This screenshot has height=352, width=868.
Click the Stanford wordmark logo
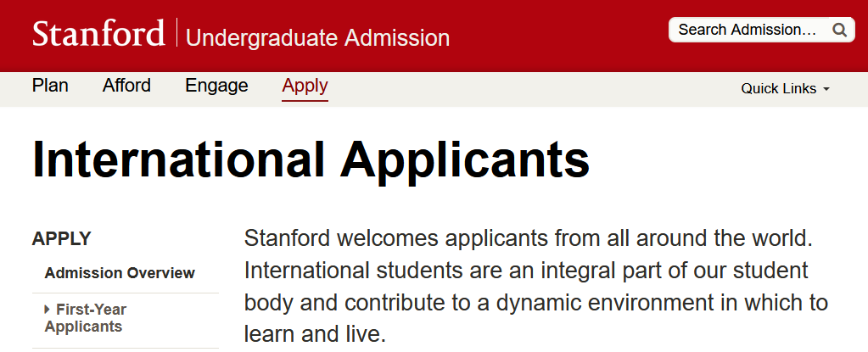tap(98, 35)
